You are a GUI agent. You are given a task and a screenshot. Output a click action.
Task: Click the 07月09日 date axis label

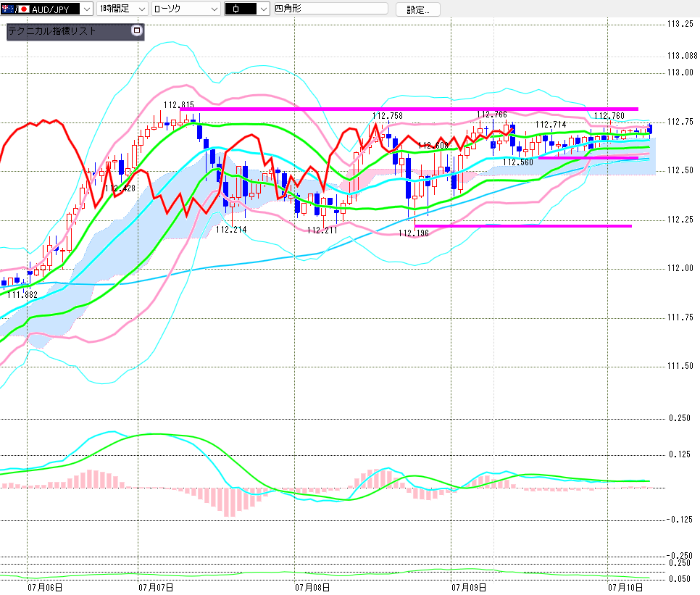click(469, 588)
